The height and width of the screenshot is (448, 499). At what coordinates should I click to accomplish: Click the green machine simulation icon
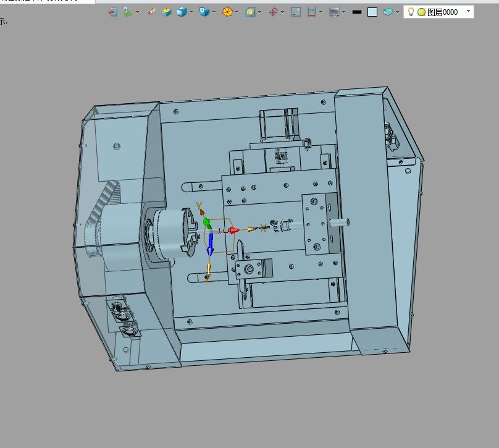[128, 12]
